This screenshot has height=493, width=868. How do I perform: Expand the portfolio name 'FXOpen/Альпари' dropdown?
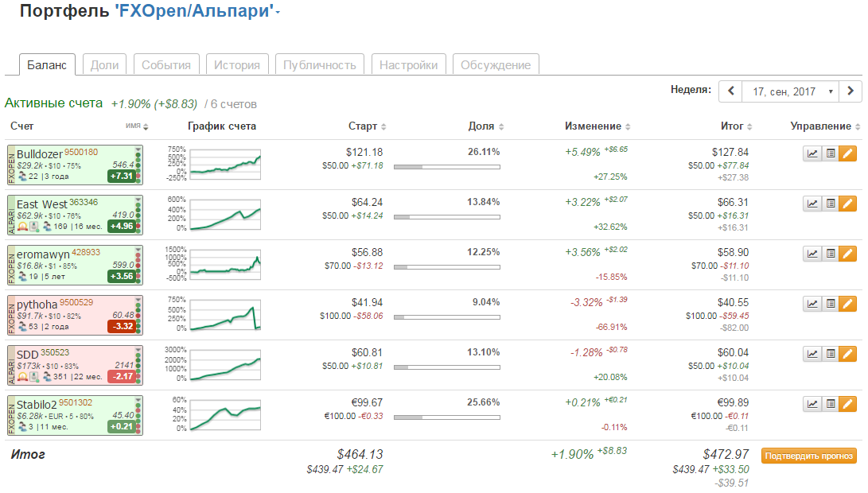point(278,12)
